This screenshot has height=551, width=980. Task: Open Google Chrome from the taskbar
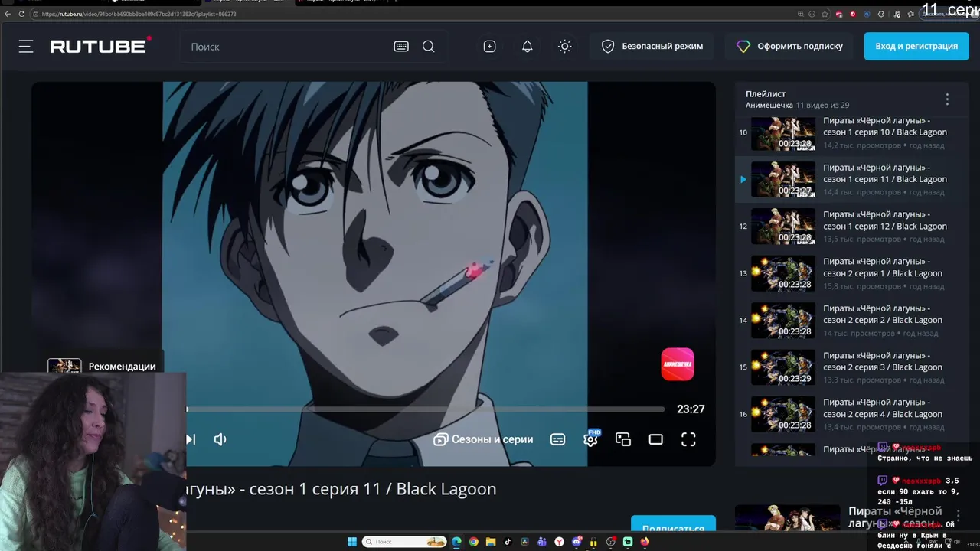(474, 542)
